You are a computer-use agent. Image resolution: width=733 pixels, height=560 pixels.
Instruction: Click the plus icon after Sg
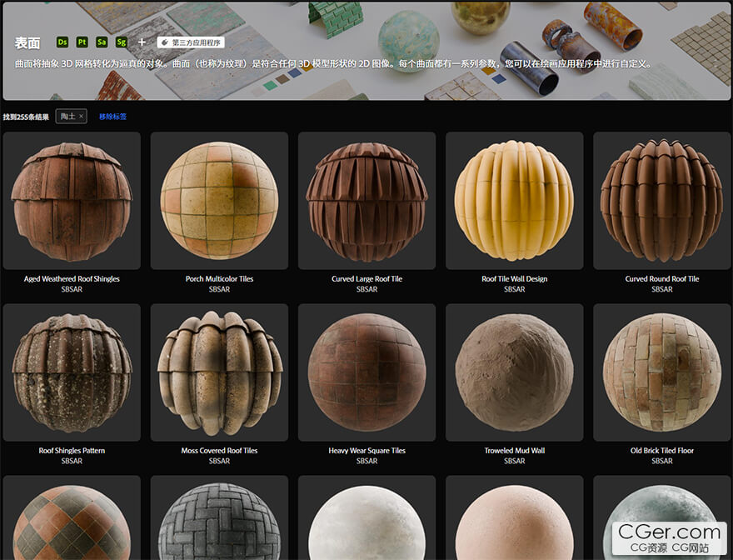pos(142,42)
